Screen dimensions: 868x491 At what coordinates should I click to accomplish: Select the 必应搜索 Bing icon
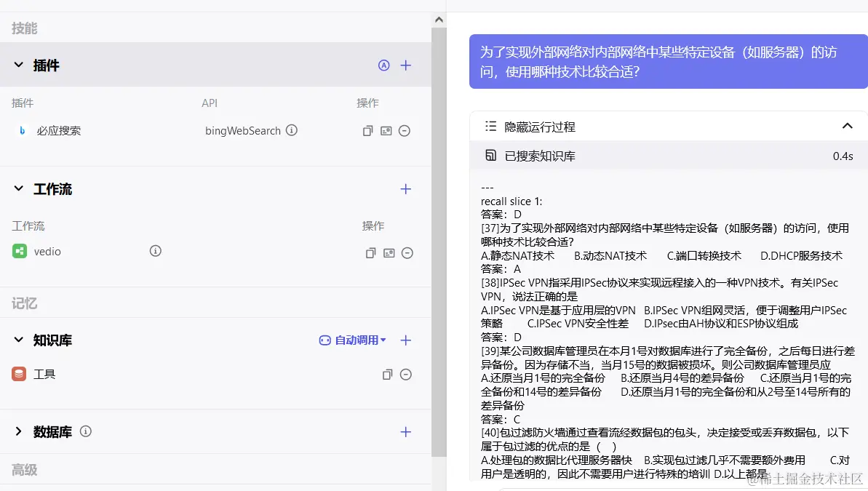22,131
